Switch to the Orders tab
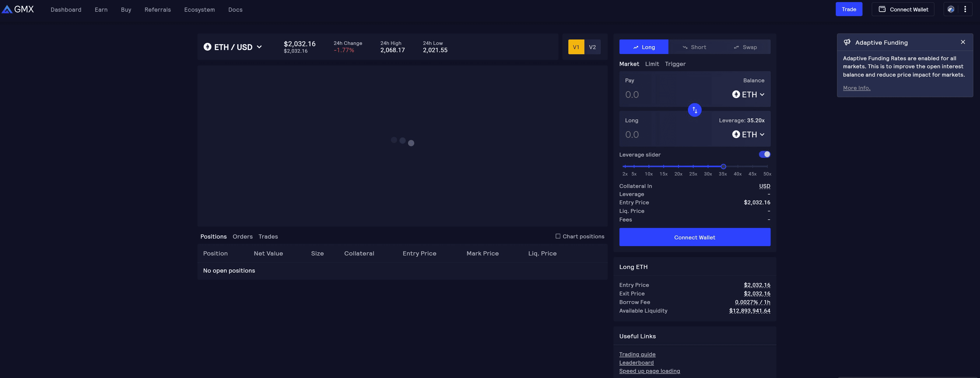This screenshot has width=980, height=378. (242, 237)
